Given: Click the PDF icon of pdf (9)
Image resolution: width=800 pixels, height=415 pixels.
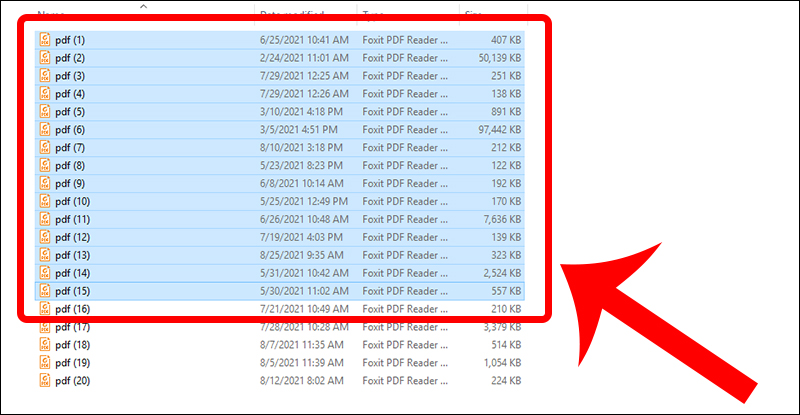Looking at the screenshot, I should 45,183.
